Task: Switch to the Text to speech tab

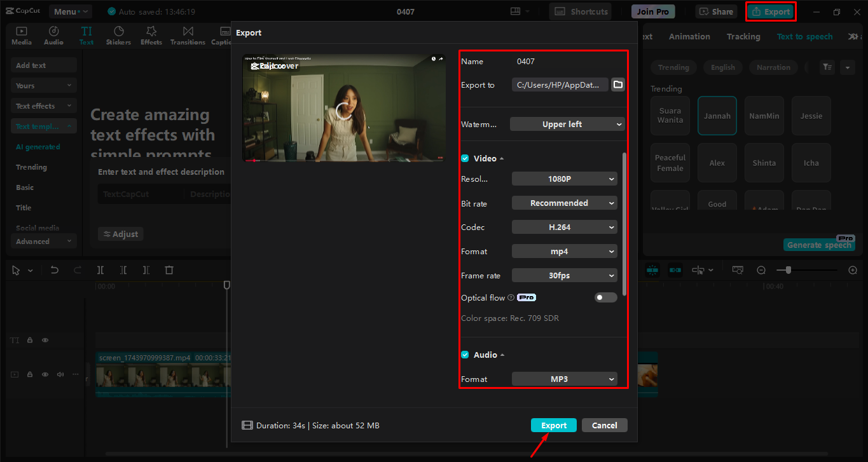Action: point(804,37)
